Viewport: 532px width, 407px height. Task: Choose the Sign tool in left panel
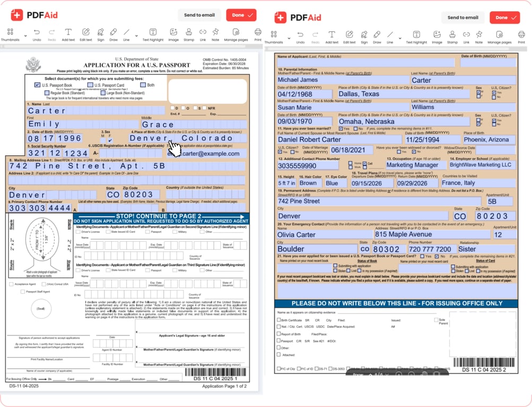(x=100, y=35)
